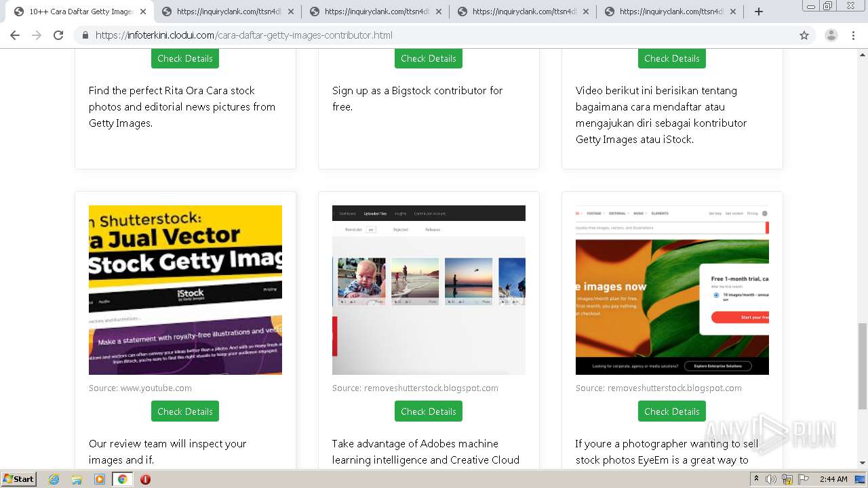Close the last inquiryclank.com tab
Image resolution: width=868 pixels, height=488 pixels.
[x=733, y=12]
